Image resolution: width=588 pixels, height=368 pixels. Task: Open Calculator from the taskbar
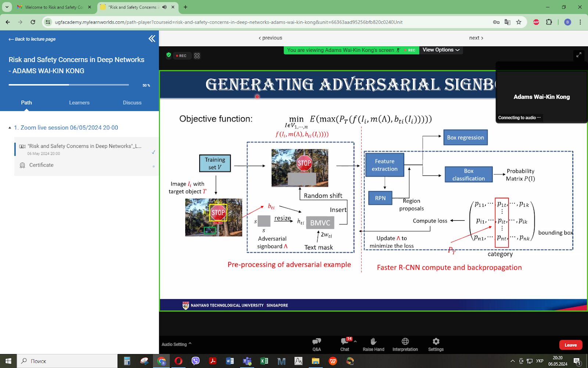(127, 361)
